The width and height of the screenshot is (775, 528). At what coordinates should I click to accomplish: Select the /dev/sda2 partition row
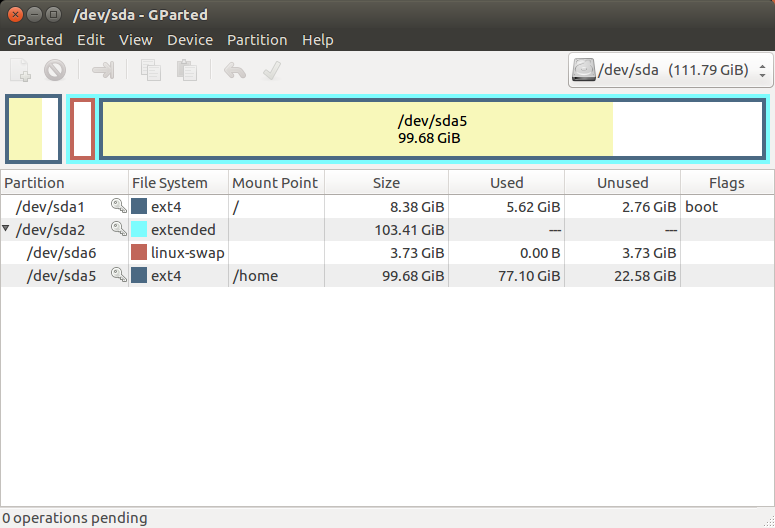click(388, 229)
